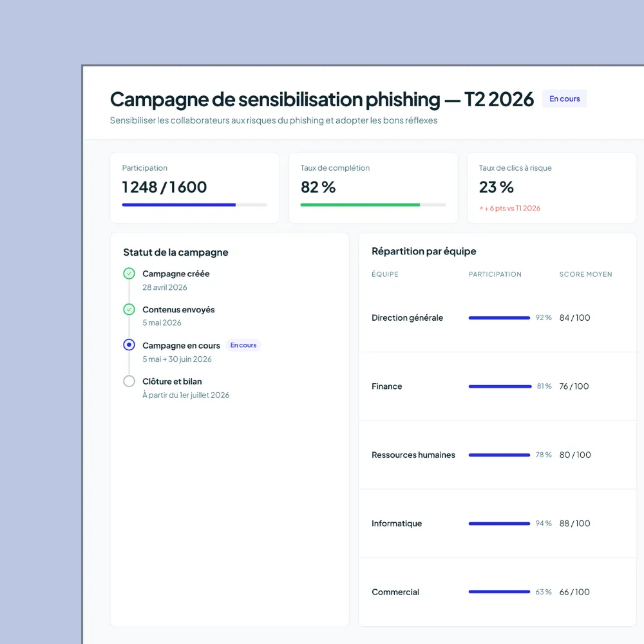The height and width of the screenshot is (644, 644).
Task: Click the SCORE MOYEN column header
Action: (585, 274)
